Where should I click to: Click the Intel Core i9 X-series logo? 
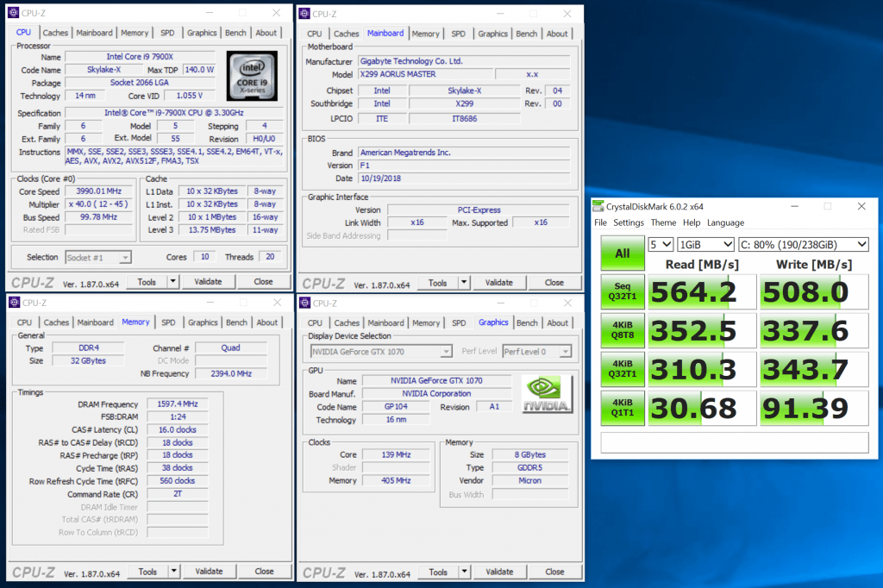[254, 76]
